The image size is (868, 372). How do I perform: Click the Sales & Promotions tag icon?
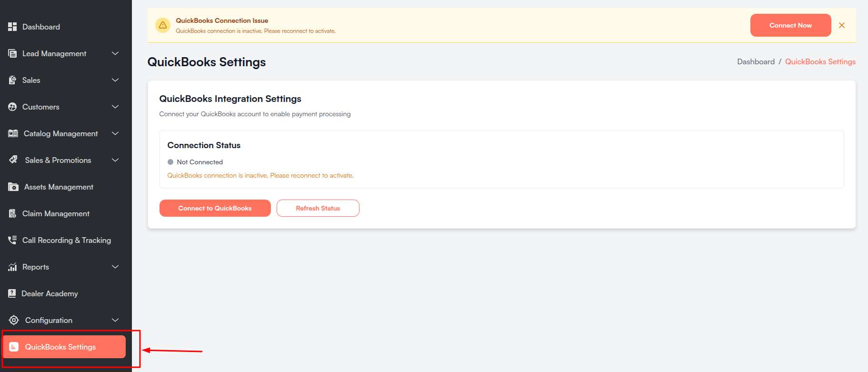13,160
